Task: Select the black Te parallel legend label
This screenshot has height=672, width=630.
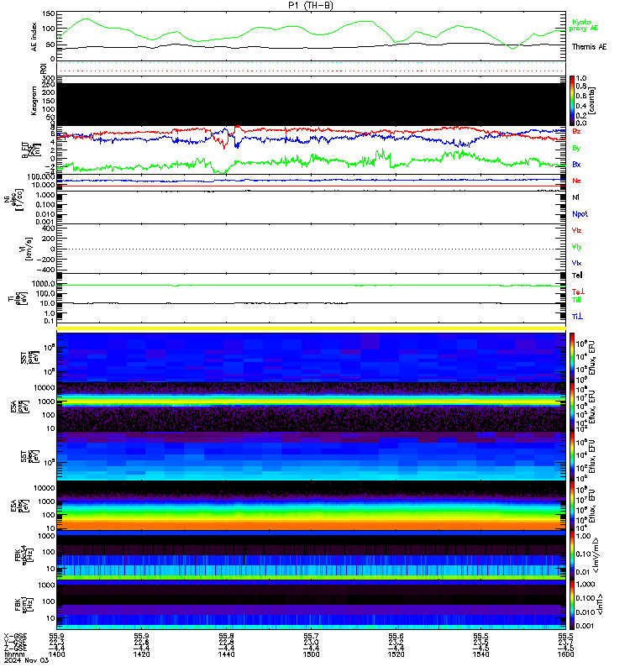Action: coord(577,276)
